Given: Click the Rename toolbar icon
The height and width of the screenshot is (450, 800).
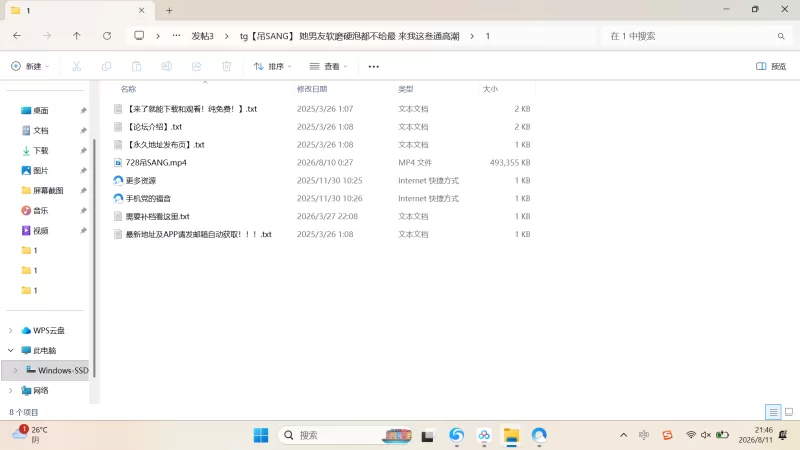Looking at the screenshot, I should pyautogui.click(x=166, y=66).
